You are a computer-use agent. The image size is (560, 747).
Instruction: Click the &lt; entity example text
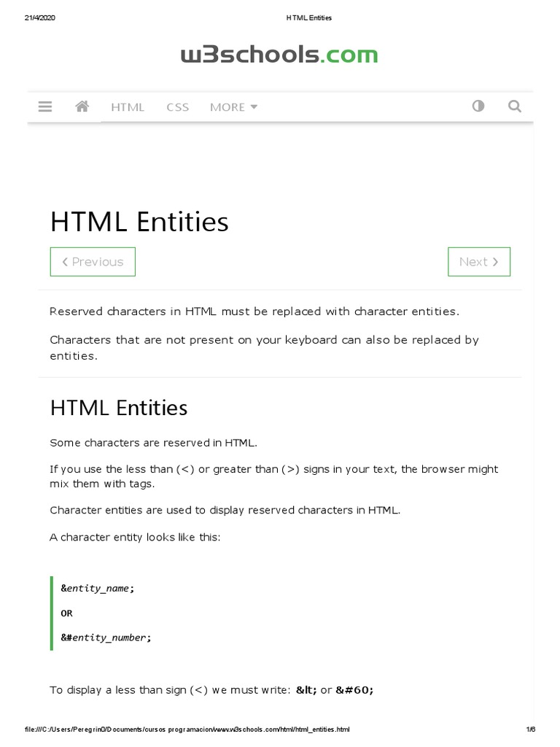306,690
